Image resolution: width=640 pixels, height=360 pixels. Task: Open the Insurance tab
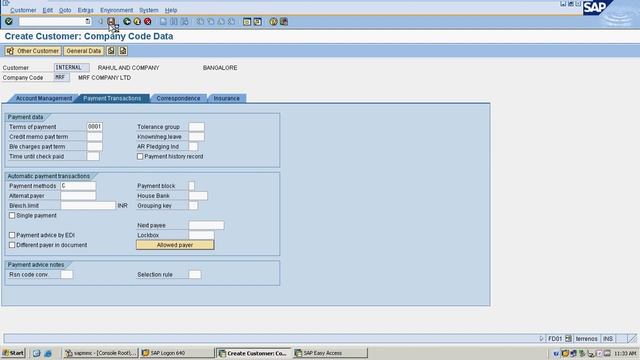coord(227,98)
